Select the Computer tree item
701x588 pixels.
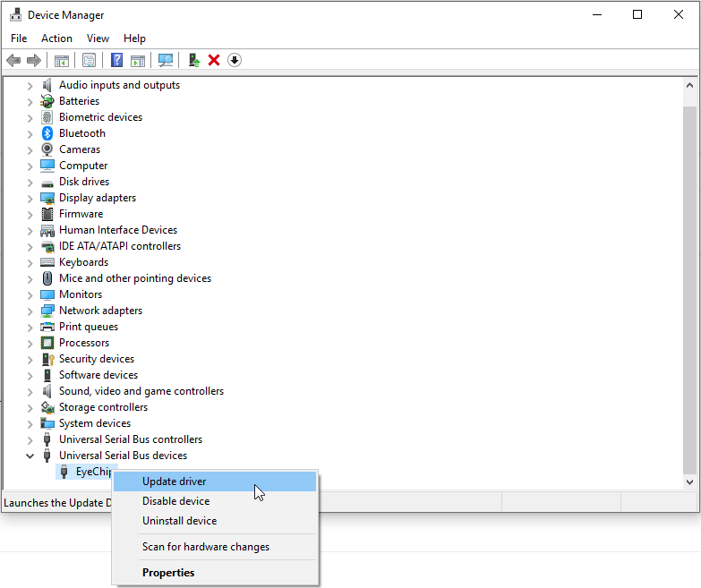pyautogui.click(x=83, y=166)
